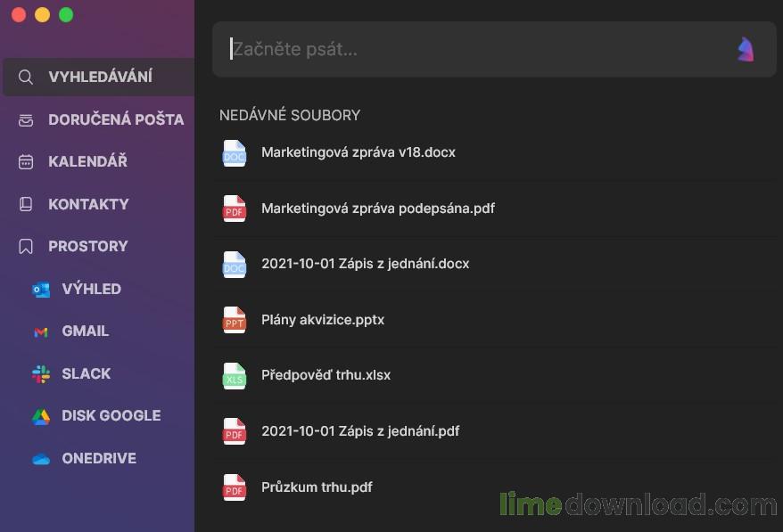783x532 pixels.
Task: Click the PPT icon for Plány akvizice
Action: [234, 320]
